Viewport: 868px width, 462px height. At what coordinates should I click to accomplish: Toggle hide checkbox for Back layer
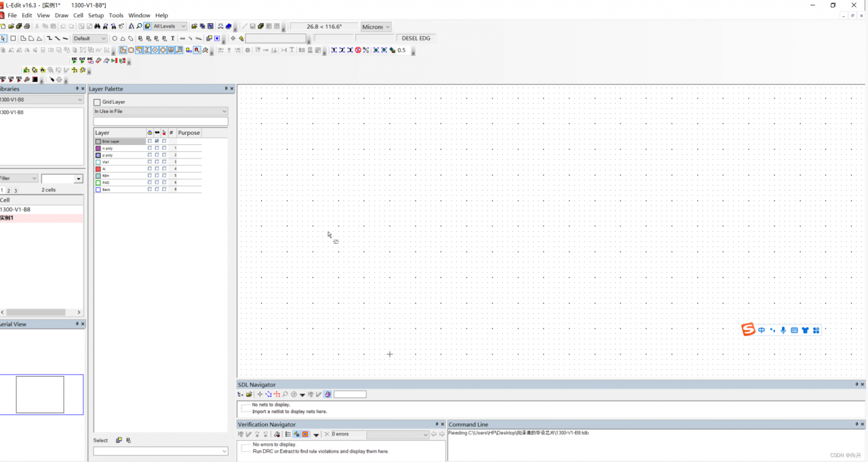tap(157, 190)
